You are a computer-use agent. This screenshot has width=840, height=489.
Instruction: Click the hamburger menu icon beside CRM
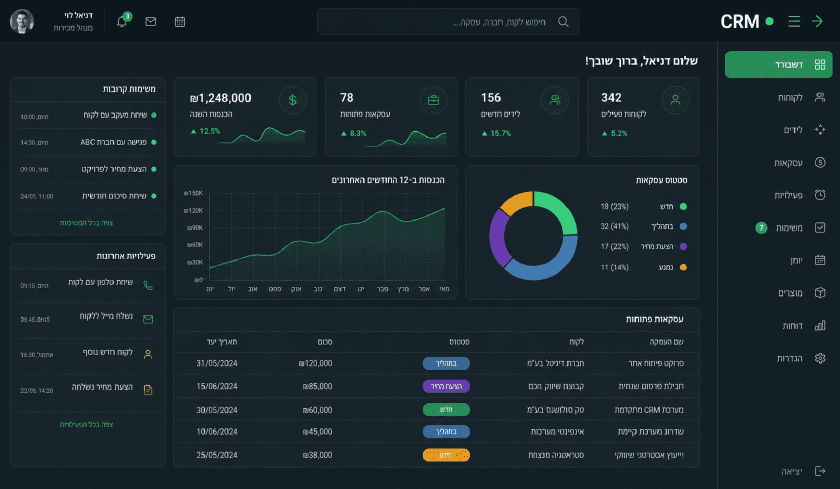pyautogui.click(x=794, y=21)
